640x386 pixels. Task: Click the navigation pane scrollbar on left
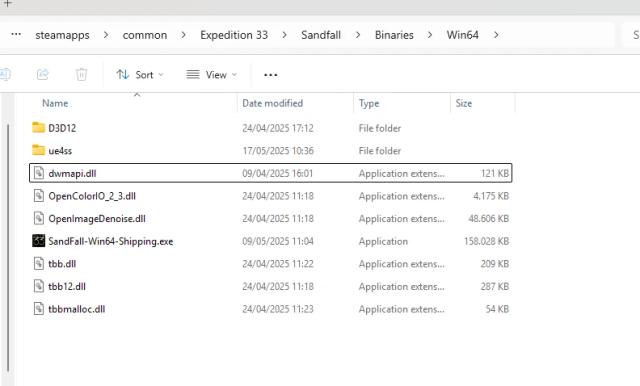pyautogui.click(x=8, y=247)
